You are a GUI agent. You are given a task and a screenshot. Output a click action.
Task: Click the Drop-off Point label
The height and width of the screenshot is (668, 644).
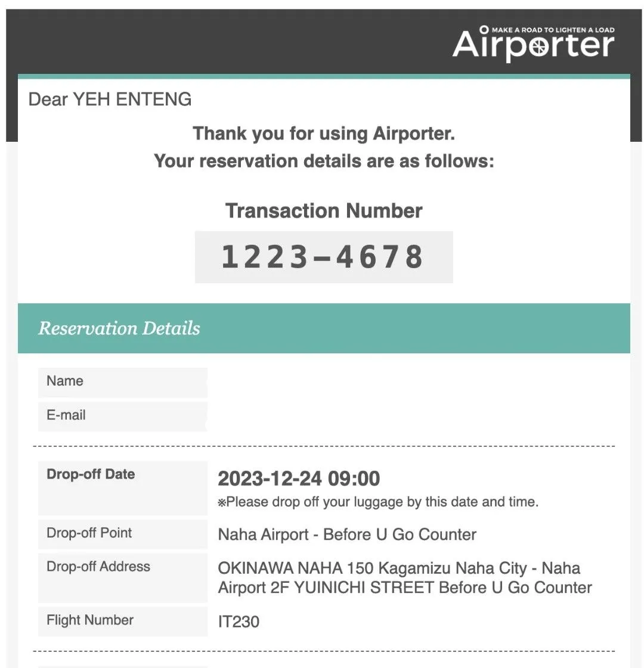pyautogui.click(x=89, y=533)
